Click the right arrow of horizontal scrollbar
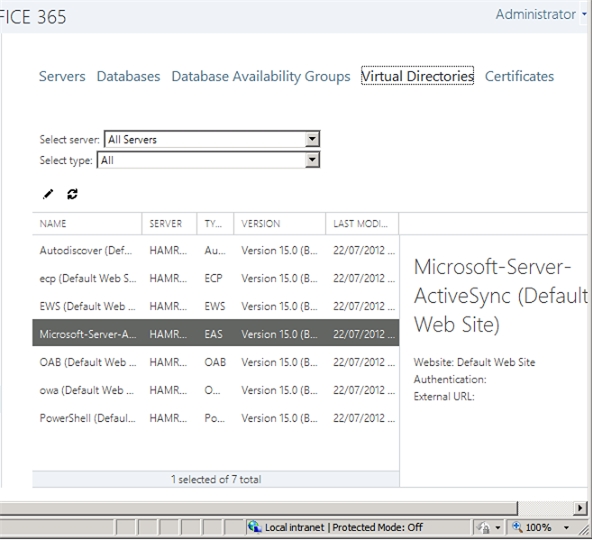 point(580,508)
